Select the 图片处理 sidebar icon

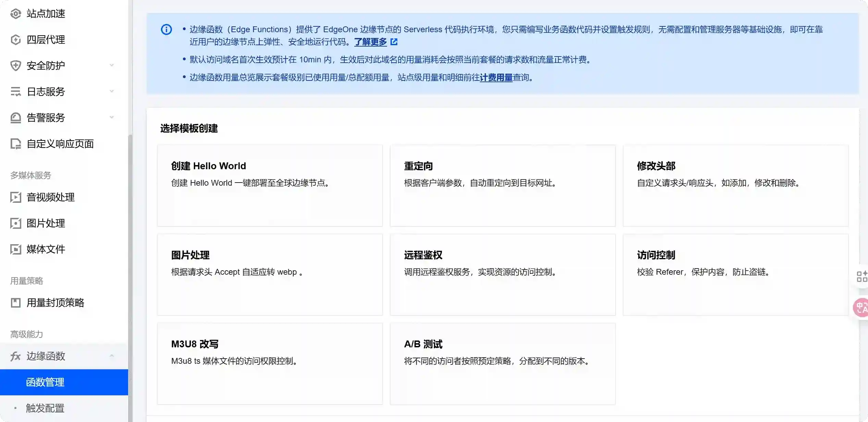[x=15, y=223]
